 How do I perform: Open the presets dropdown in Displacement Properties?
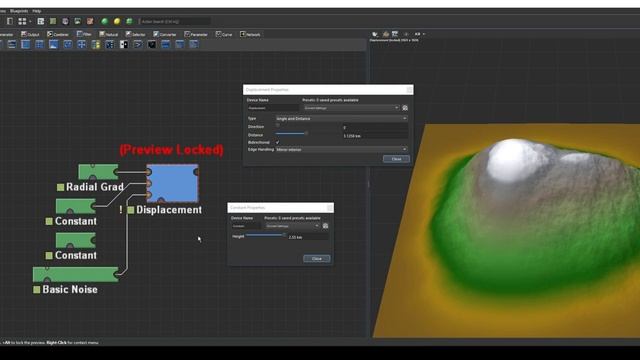click(x=351, y=108)
